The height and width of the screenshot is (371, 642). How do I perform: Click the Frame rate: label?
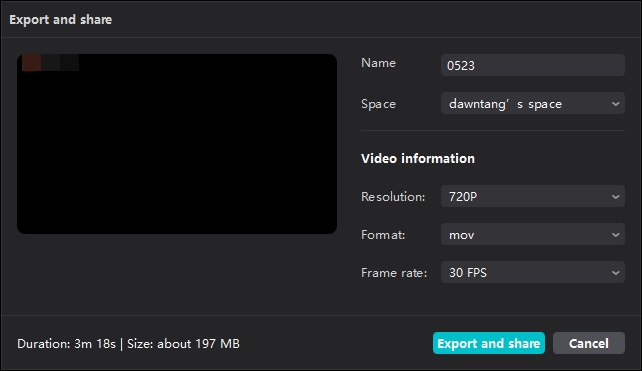point(394,273)
